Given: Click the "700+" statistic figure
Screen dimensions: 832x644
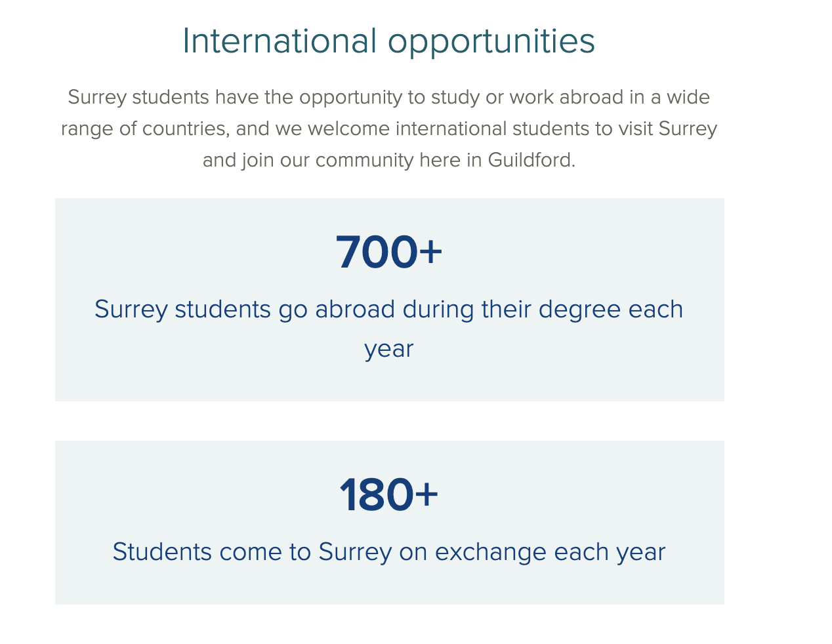Looking at the screenshot, I should click(x=389, y=252).
